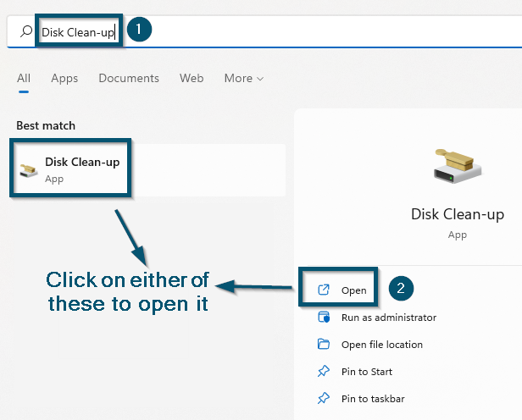Choose Pin to Start
522x420 pixels.
pyautogui.click(x=367, y=372)
